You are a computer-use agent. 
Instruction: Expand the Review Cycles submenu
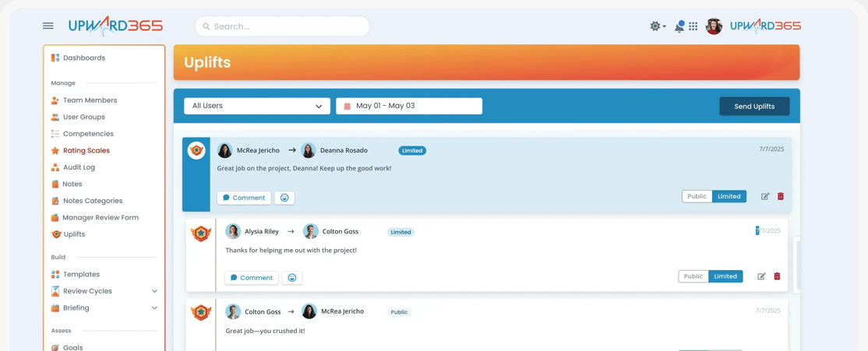point(154,291)
